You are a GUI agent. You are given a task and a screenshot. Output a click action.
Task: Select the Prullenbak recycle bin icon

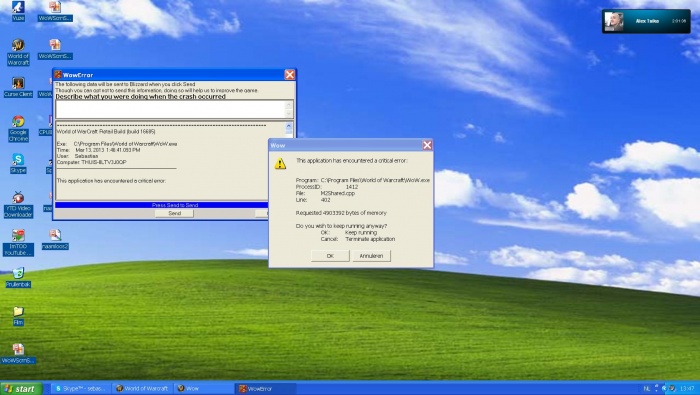point(18,277)
